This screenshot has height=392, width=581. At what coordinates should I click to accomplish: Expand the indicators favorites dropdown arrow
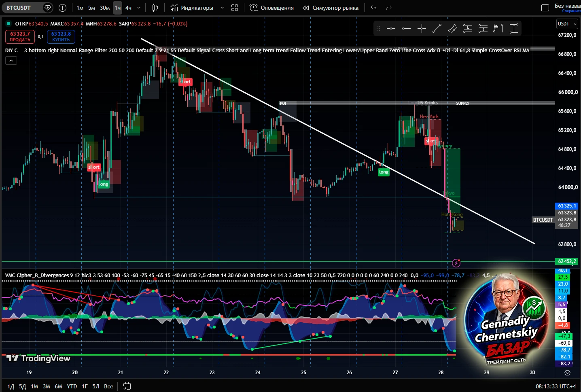pos(222,8)
